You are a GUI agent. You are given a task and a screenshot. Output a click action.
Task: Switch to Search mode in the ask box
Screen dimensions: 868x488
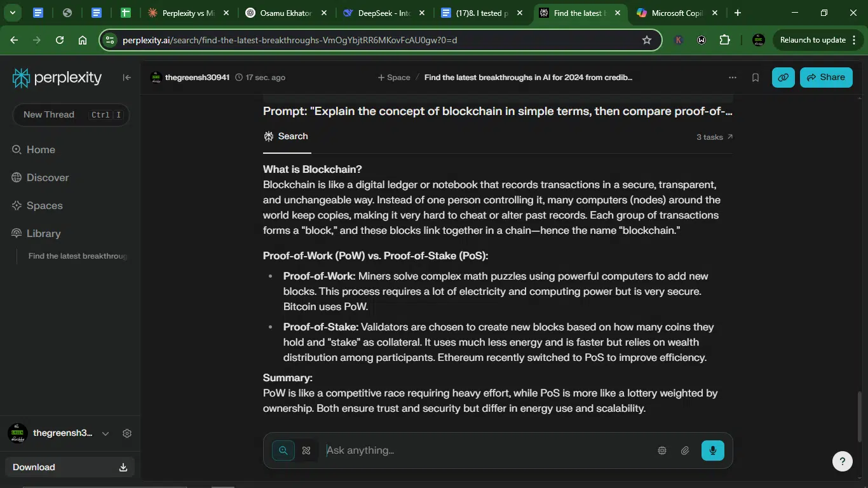point(283,451)
